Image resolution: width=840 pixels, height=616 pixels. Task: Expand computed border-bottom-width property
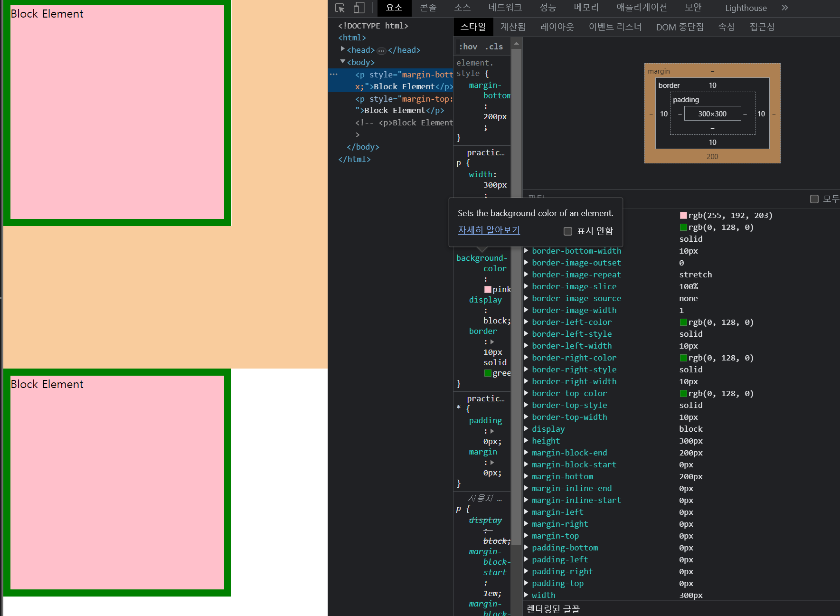526,251
